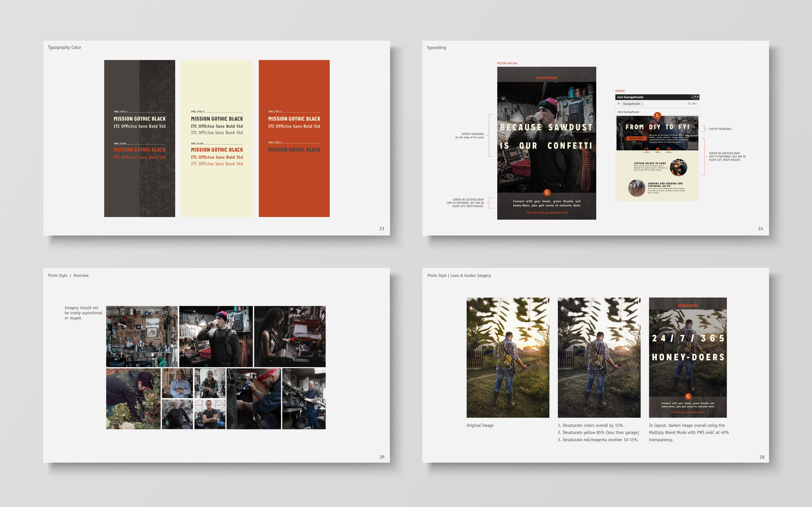The height and width of the screenshot is (507, 812).
Task: Click the red "ITC Officina Sans Book Std" line on cream
Action: tap(217, 164)
